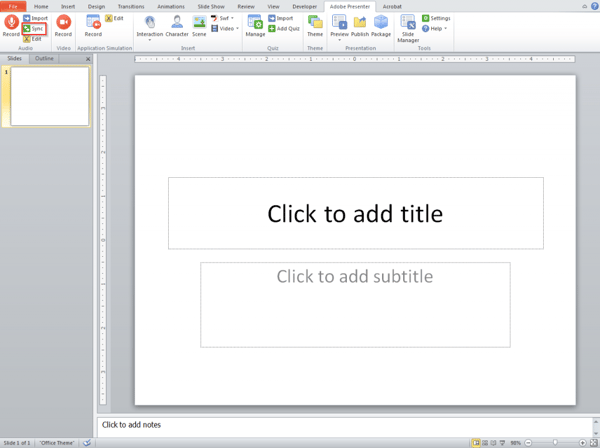Image resolution: width=600 pixels, height=448 pixels.
Task: Switch to the Transitions ribbon tab
Action: coord(131,7)
